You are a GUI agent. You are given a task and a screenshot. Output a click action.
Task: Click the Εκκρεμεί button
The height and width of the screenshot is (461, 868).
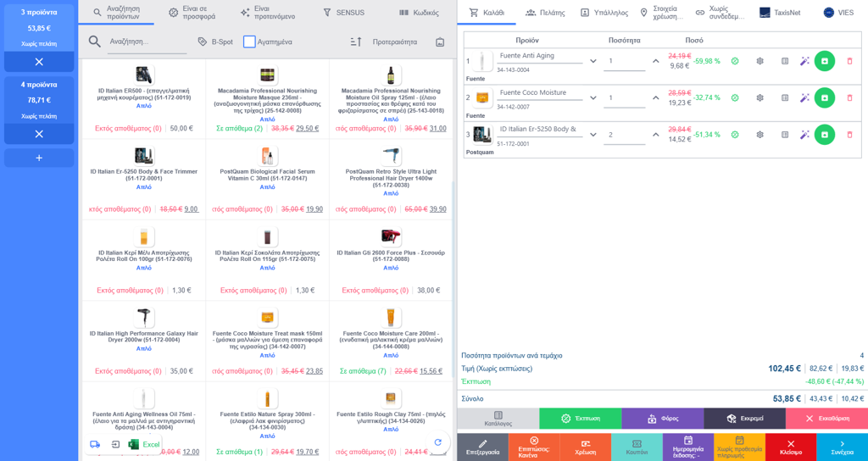click(x=744, y=419)
